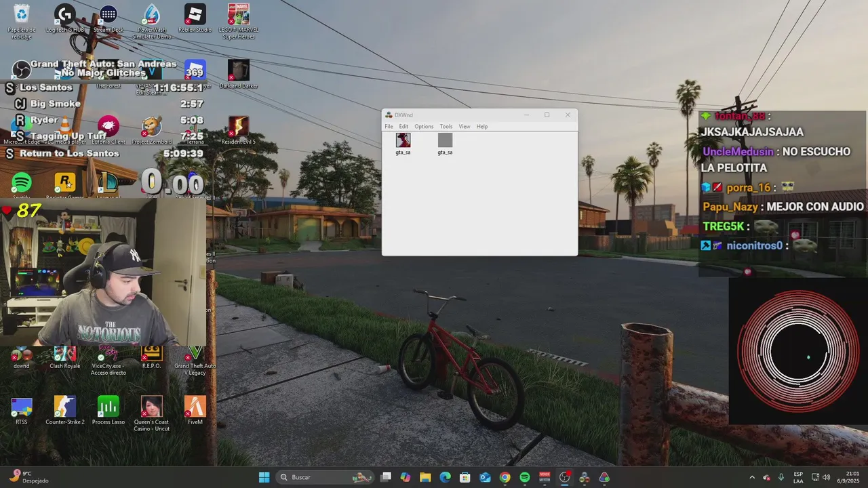This screenshot has width=868, height=488.
Task: Open the Dark and Darker desktop icon
Action: click(x=238, y=74)
